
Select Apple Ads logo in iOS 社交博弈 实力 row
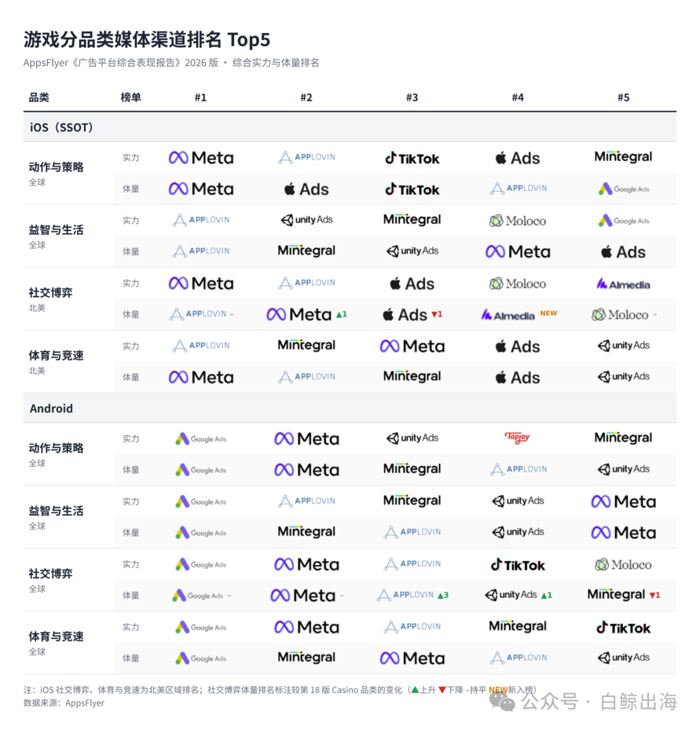tap(412, 284)
